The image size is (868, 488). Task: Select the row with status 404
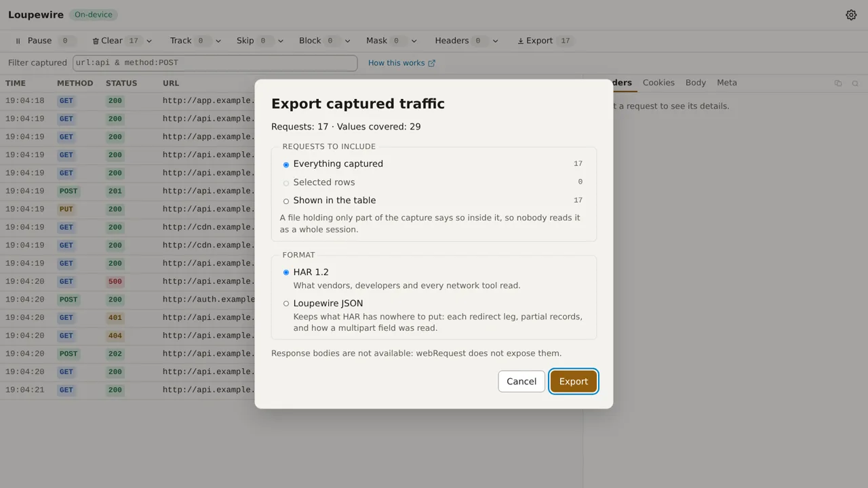pyautogui.click(x=292, y=335)
